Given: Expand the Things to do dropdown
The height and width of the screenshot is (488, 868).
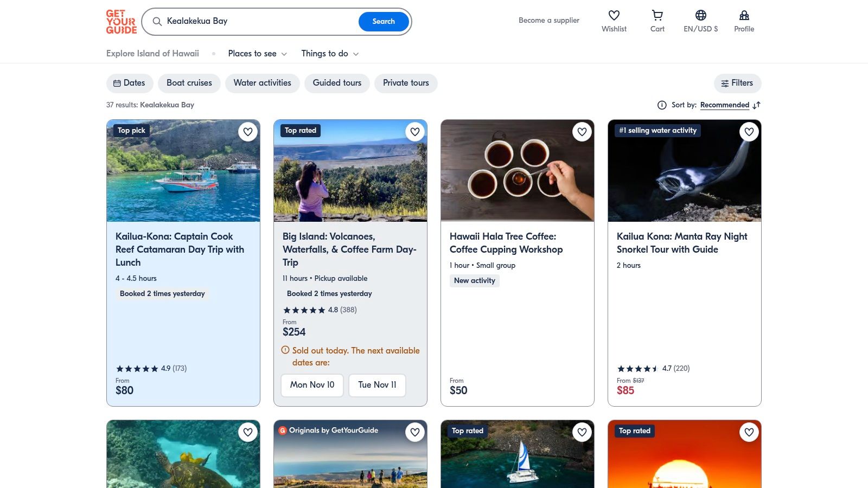Looking at the screenshot, I should (330, 54).
